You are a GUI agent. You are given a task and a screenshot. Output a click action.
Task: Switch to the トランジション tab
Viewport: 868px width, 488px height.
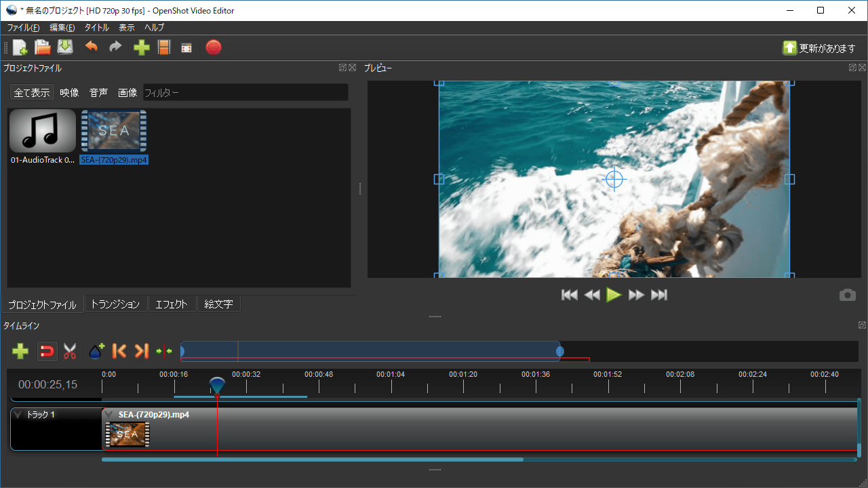[x=115, y=304]
